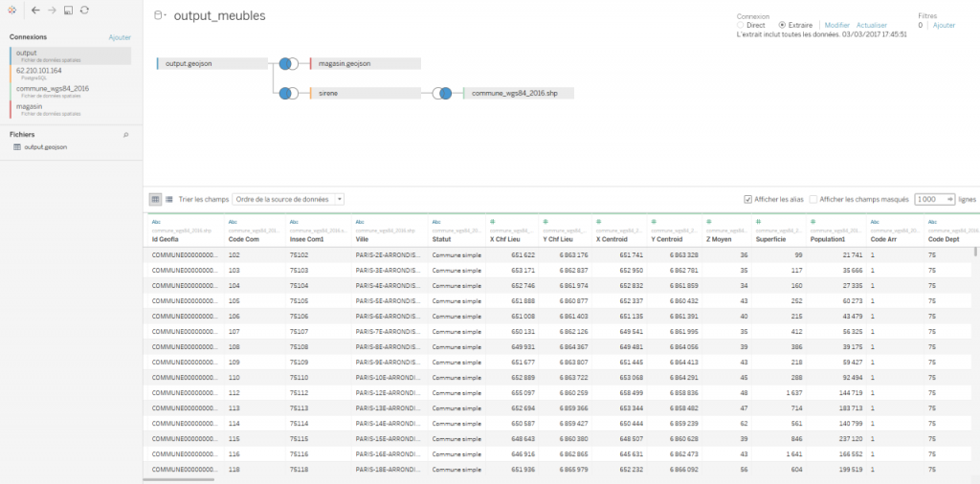Select the Extraire connection radio button

(x=782, y=25)
